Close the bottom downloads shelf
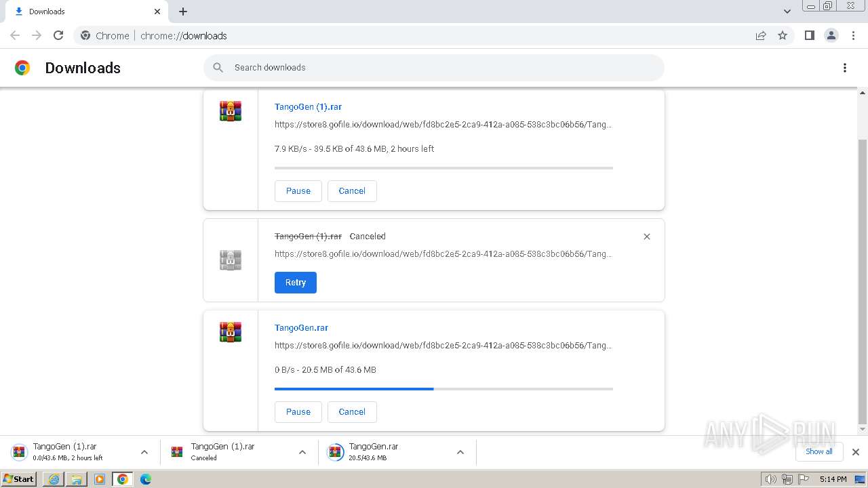Screen dimensions: 868x488 (x=855, y=452)
